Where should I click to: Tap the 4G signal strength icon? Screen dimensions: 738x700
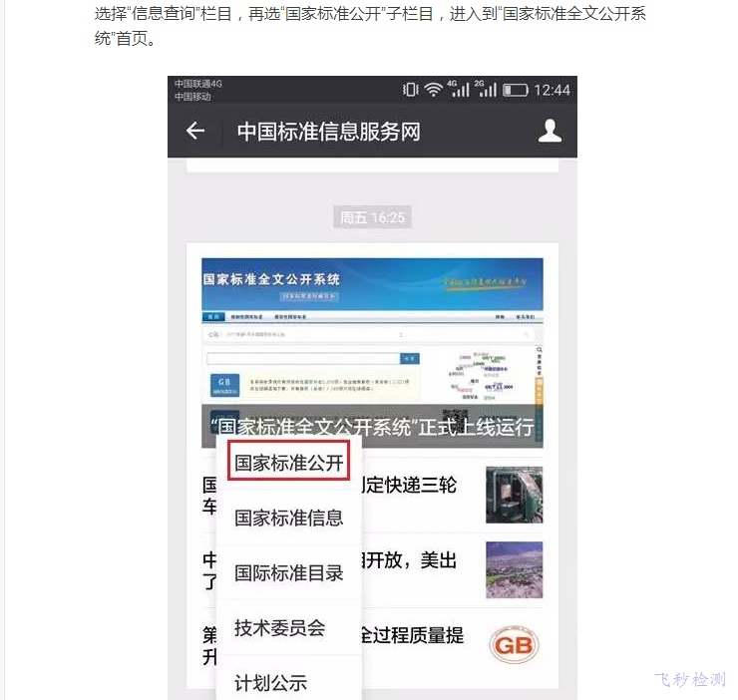[458, 89]
